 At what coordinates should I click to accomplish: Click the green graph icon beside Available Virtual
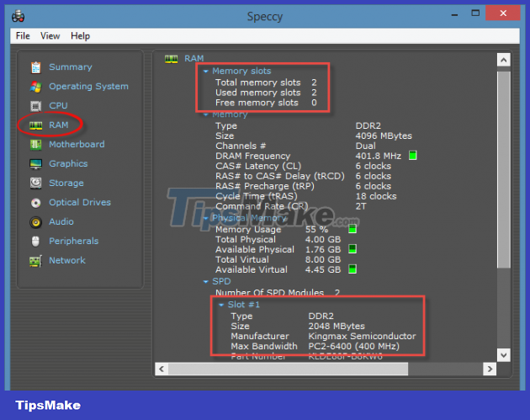352,269
